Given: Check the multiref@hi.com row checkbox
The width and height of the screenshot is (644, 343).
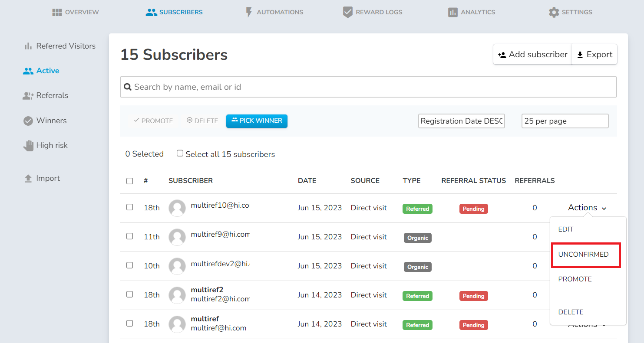Looking at the screenshot, I should [129, 323].
